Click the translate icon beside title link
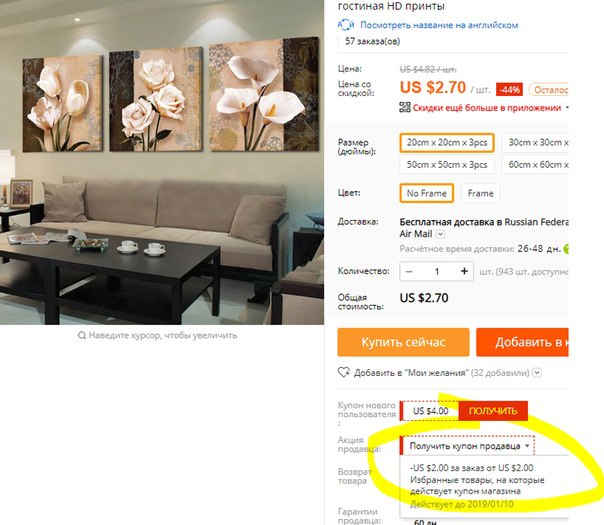Viewport: 604px width, 525px height. (x=346, y=25)
